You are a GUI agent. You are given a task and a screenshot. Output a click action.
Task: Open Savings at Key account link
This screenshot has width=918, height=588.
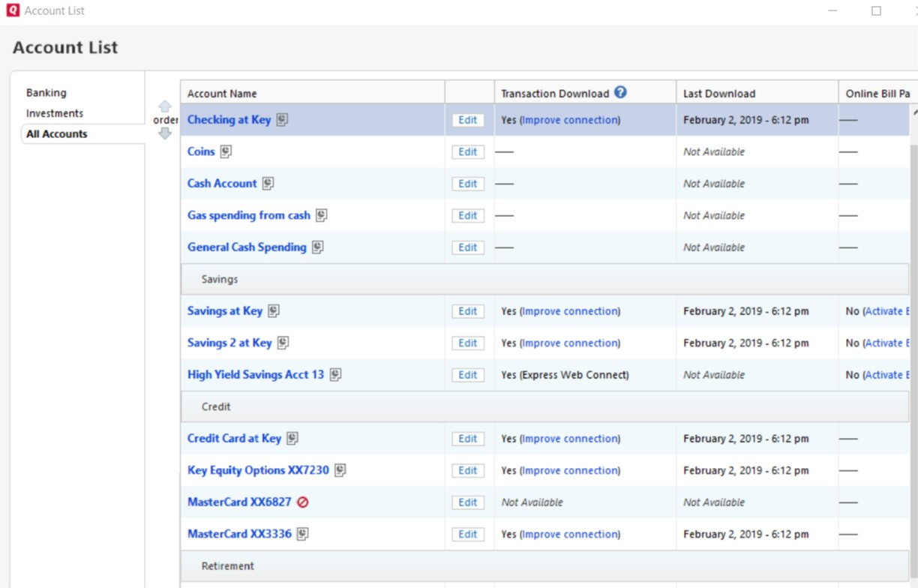pyautogui.click(x=225, y=311)
